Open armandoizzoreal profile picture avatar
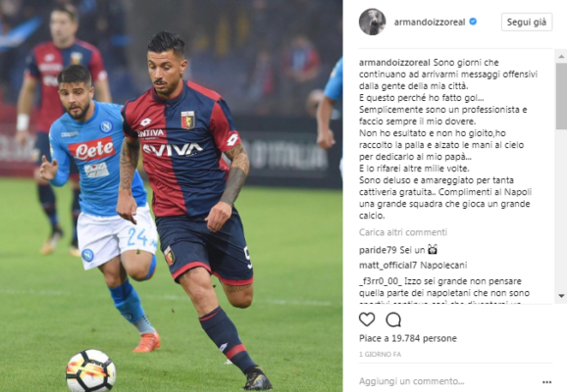 (372, 22)
